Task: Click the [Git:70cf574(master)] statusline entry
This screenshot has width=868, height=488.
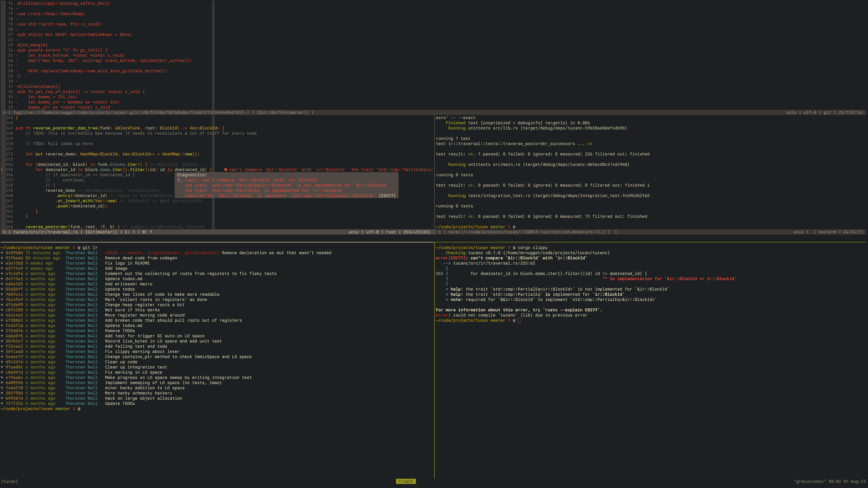Action: pyautogui.click(x=283, y=113)
